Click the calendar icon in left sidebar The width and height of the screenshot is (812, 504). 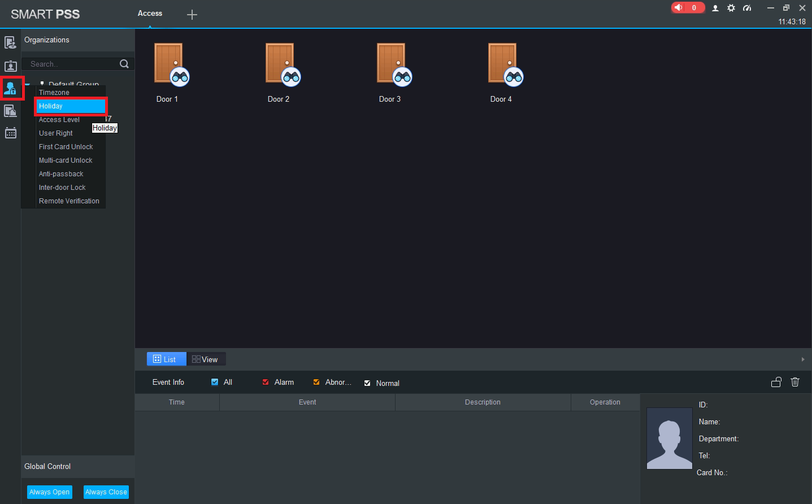click(11, 133)
